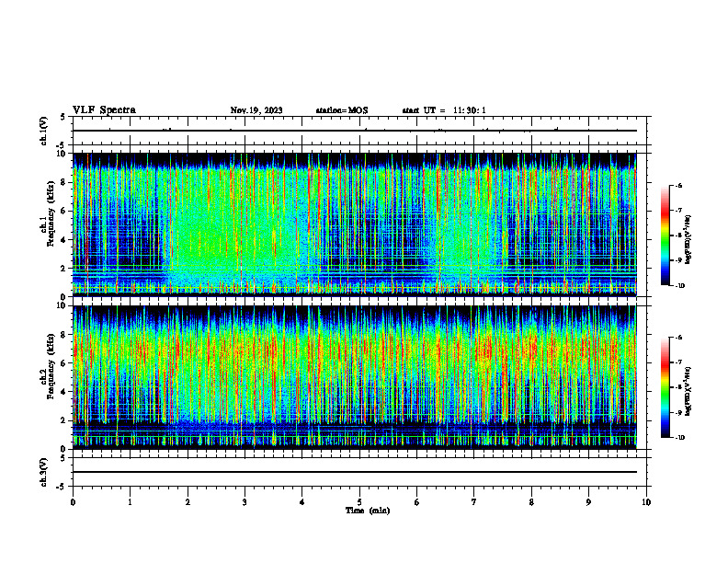Click the 'Time (min)' axis title
This screenshot has height=563, width=728.
click(x=368, y=511)
